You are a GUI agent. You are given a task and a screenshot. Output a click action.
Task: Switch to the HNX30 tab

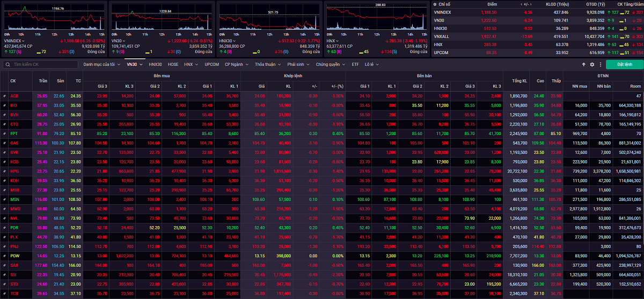pyautogui.click(x=155, y=64)
